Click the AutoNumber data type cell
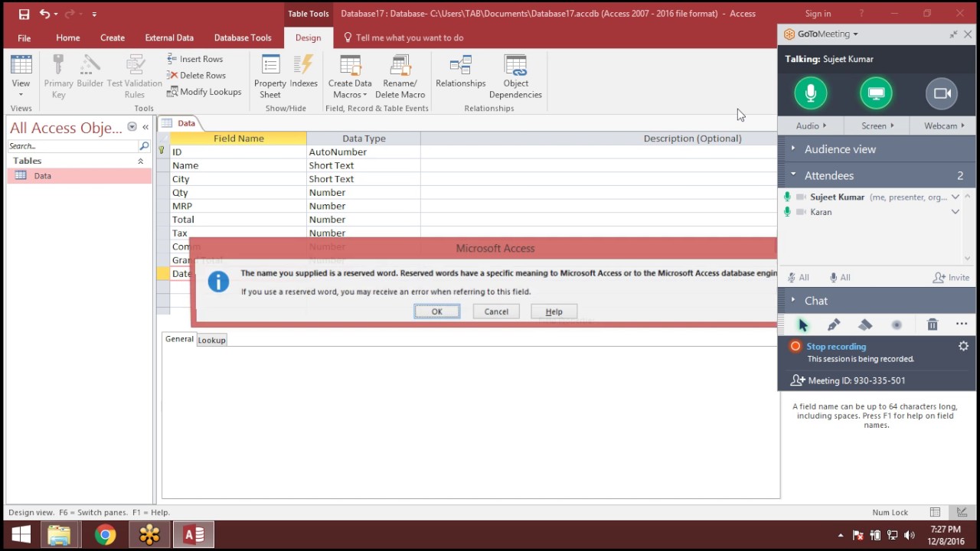Screen dimensions: 980x551 [363, 152]
